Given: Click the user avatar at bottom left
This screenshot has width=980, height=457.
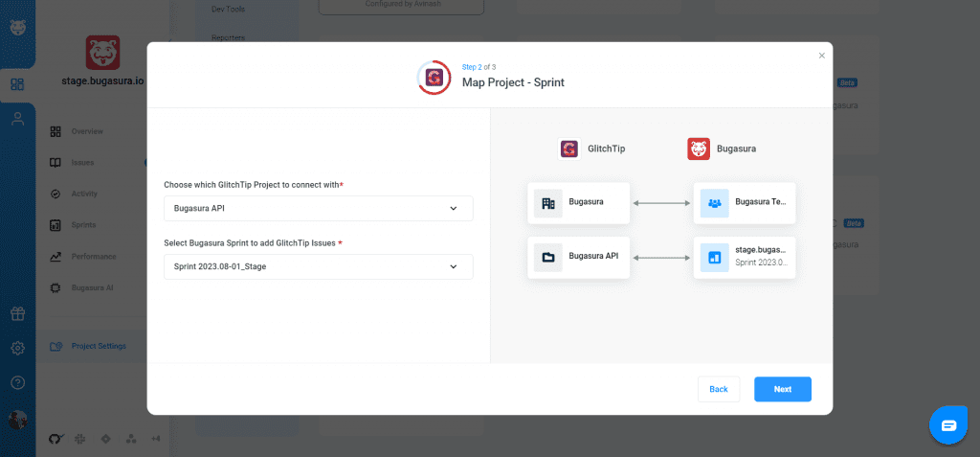Looking at the screenshot, I should (x=17, y=420).
